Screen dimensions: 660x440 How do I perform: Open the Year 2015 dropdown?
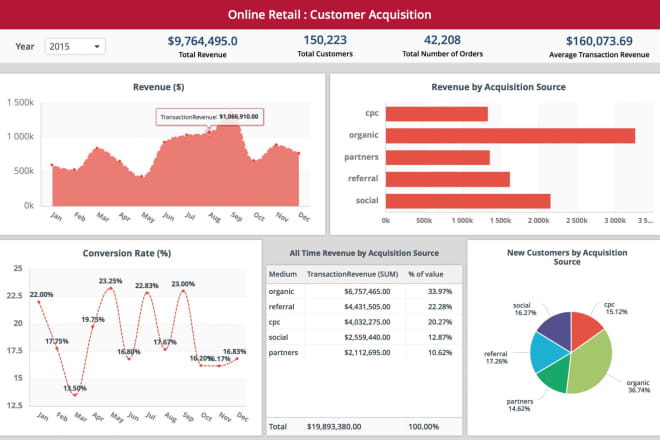pyautogui.click(x=75, y=46)
